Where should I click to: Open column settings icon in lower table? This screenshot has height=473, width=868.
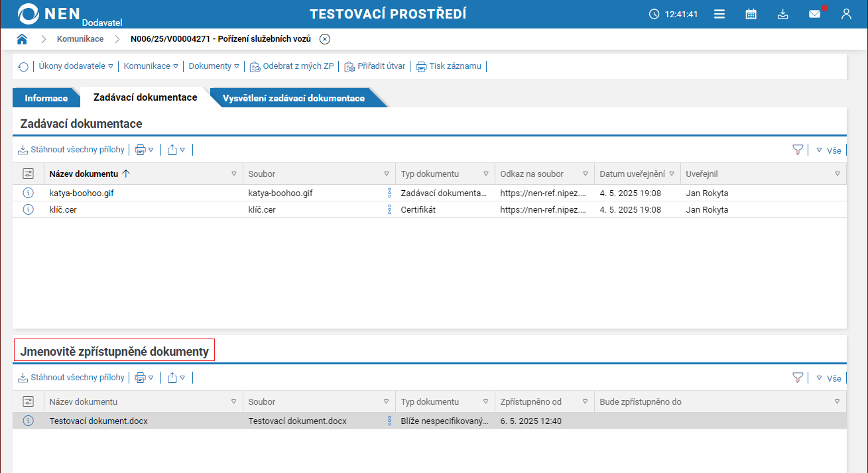coord(28,401)
